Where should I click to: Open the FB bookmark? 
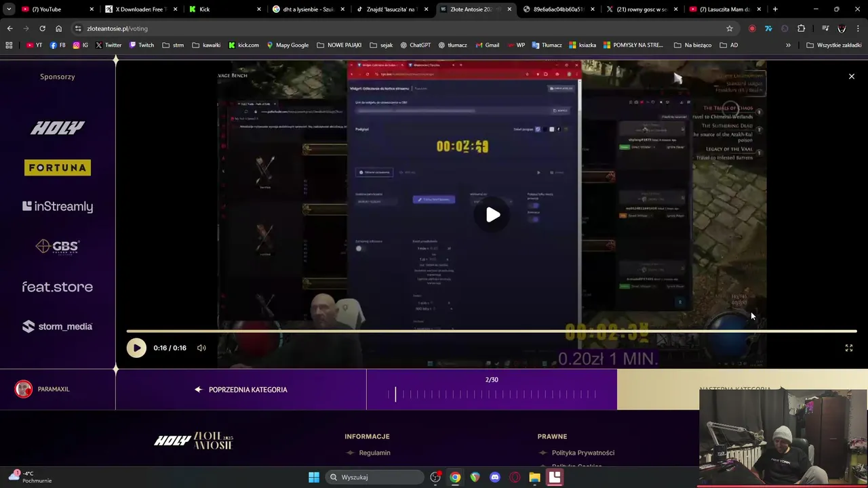point(58,45)
